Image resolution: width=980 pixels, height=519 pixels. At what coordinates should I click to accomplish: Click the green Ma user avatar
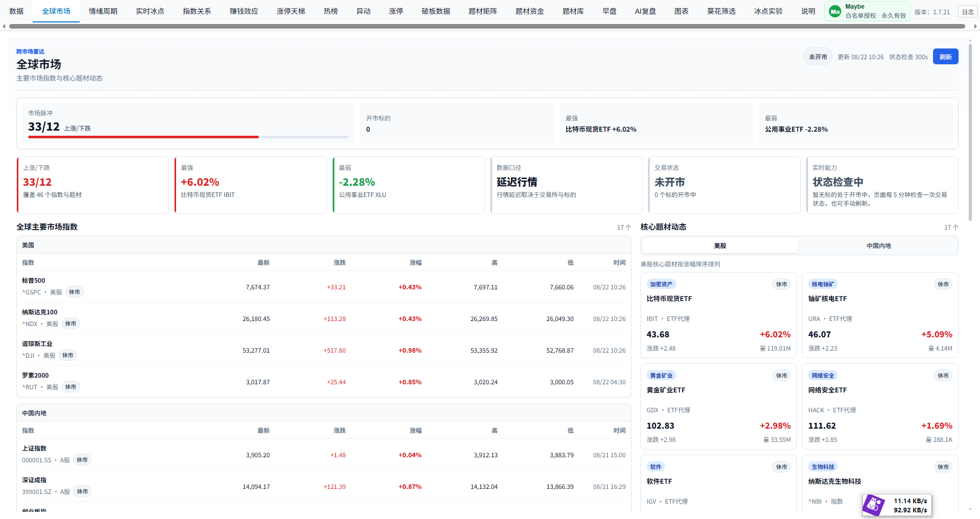pos(835,11)
